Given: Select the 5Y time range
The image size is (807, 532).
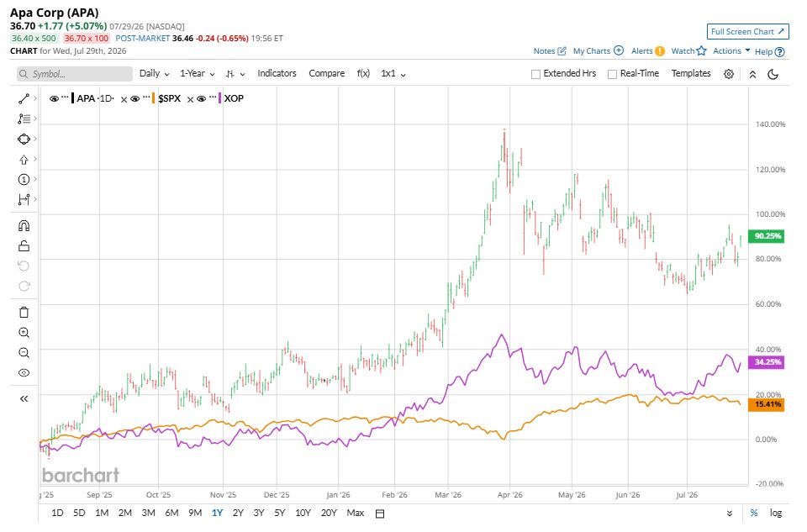Looking at the screenshot, I should 279,513.
